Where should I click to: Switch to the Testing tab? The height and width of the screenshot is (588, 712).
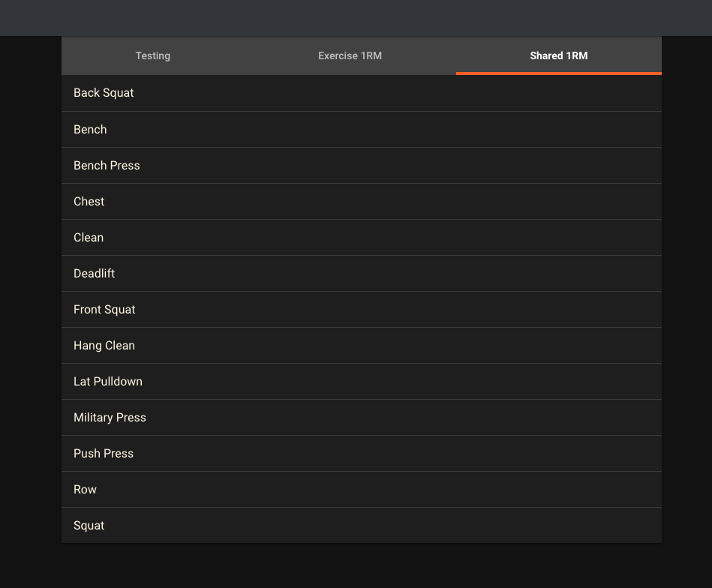pyautogui.click(x=152, y=55)
